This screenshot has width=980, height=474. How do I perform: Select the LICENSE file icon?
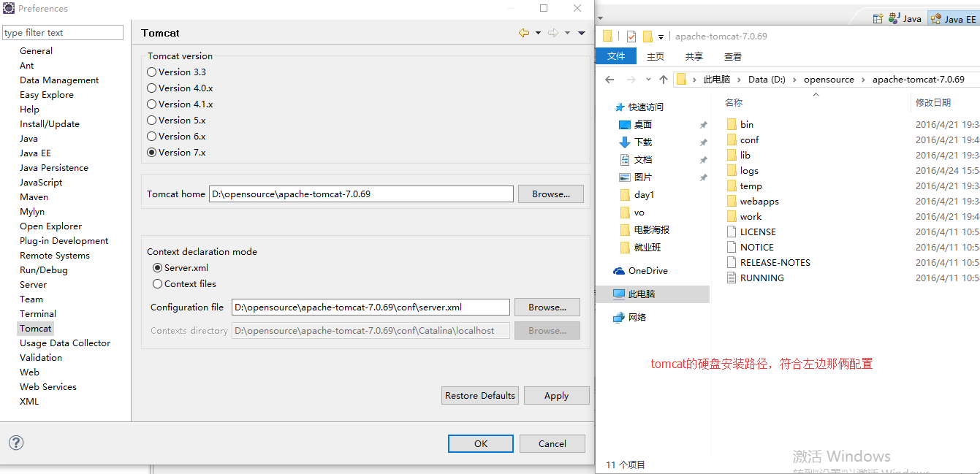(x=732, y=232)
